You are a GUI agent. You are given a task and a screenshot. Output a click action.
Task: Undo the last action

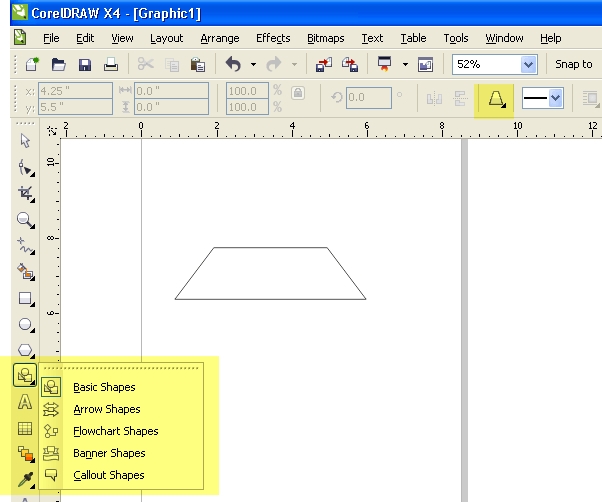(x=233, y=64)
